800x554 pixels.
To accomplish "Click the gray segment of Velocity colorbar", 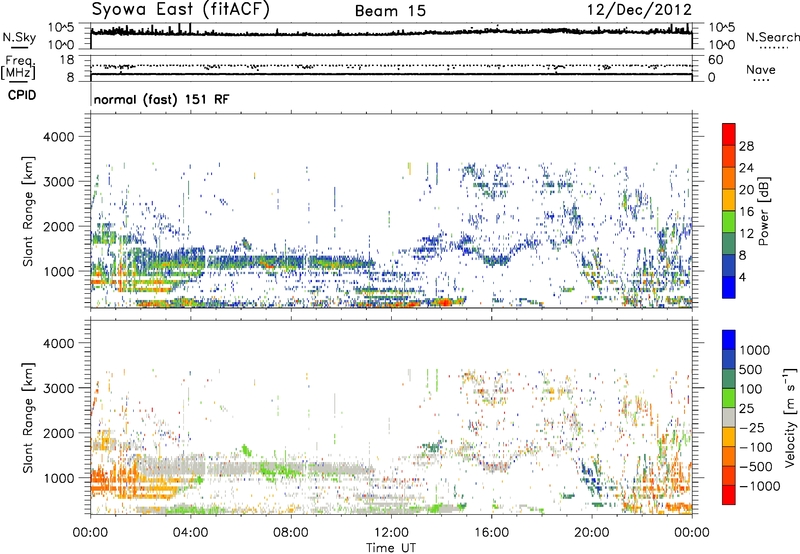I will (x=729, y=417).
